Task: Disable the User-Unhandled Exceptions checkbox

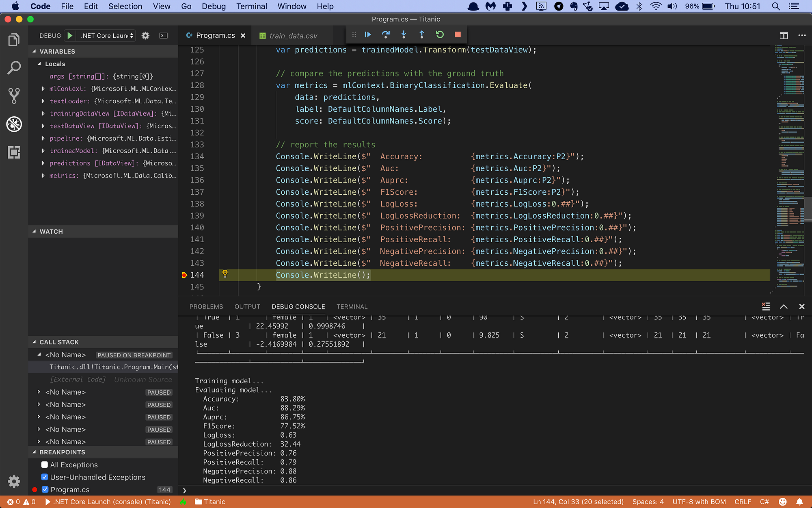Action: (x=45, y=477)
